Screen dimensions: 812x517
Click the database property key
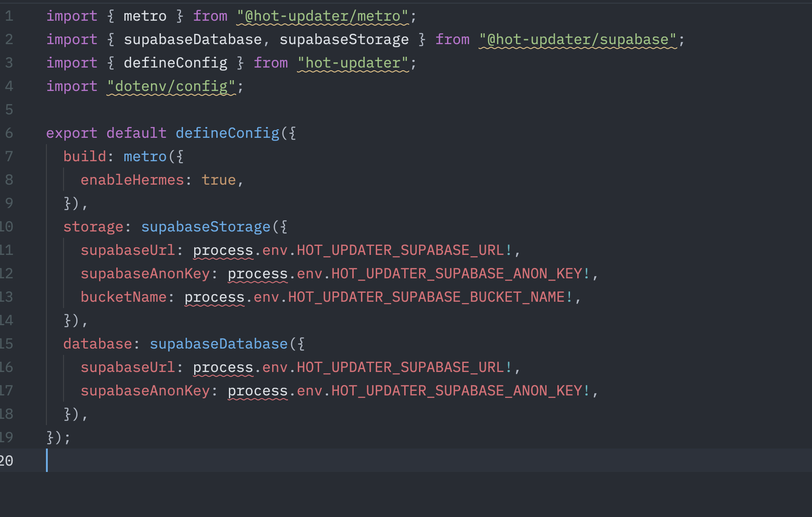coord(98,344)
